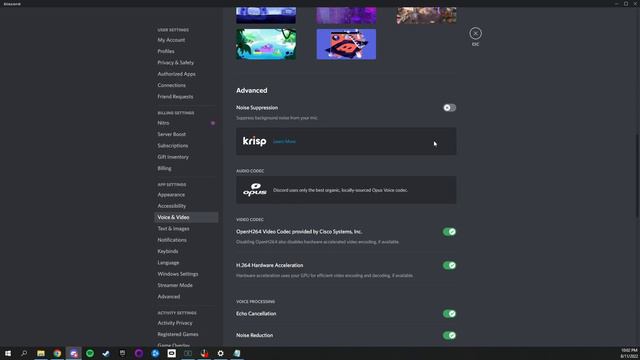Screen dimensions: 640x360
Task: Open taskbar search magnifier
Action: click(x=24, y=353)
